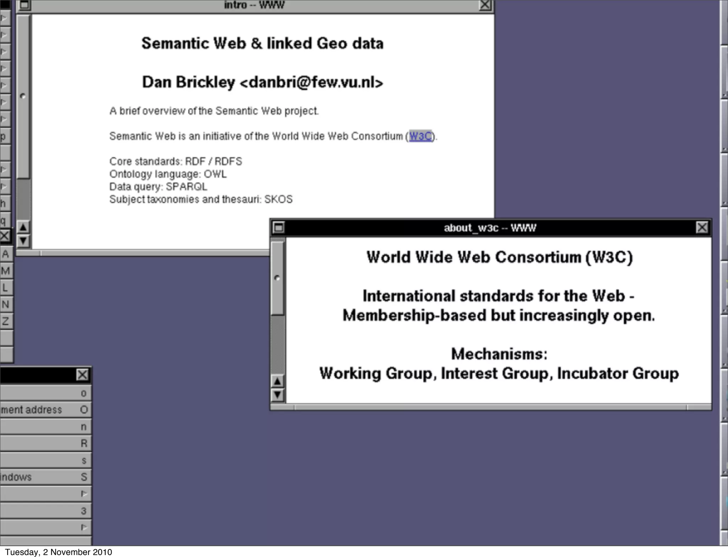The image size is (728, 560).
Task: Choose the 'ment address' O menu item
Action: point(45,410)
